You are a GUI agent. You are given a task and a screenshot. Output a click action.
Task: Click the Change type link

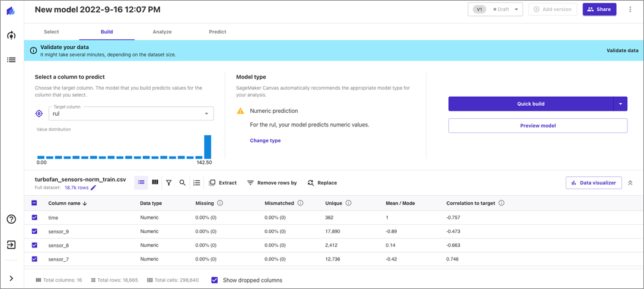tap(265, 141)
